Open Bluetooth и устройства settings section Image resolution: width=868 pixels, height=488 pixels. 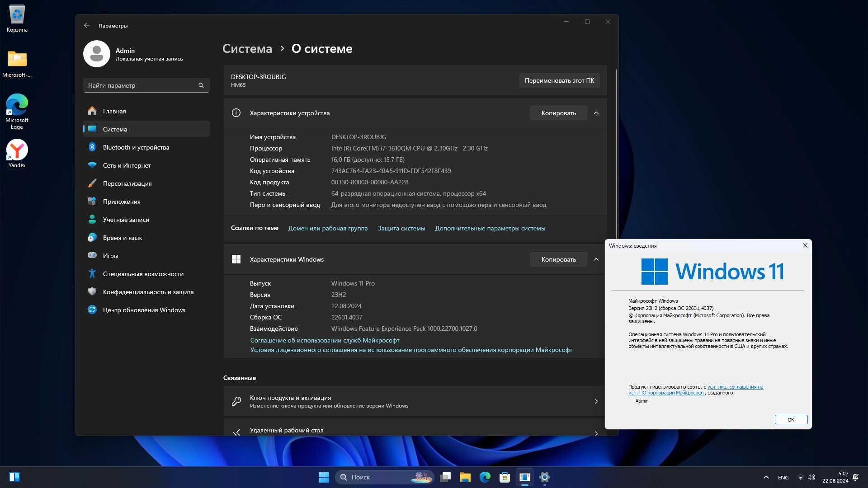point(136,147)
